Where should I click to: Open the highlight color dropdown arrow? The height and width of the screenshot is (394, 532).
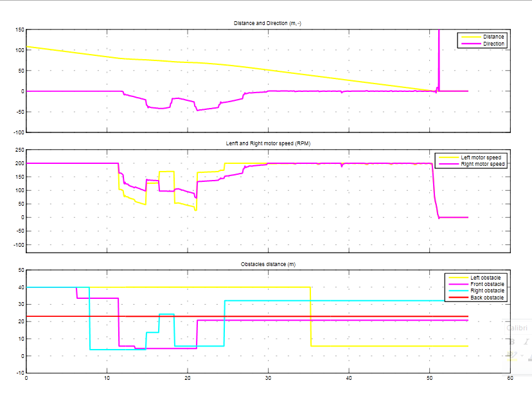[522, 356]
